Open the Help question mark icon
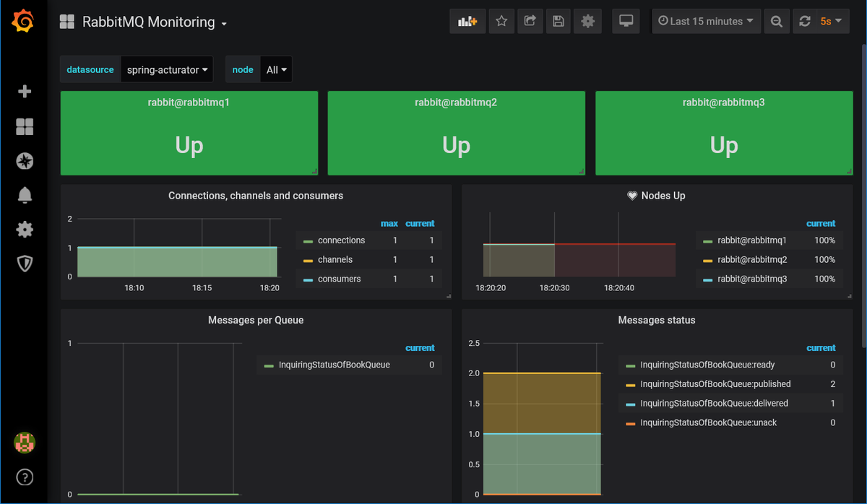This screenshot has height=504, width=867. (25, 477)
